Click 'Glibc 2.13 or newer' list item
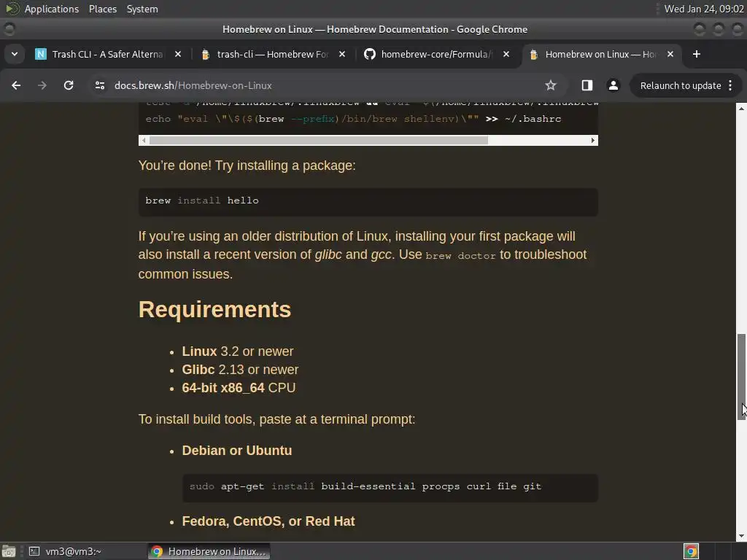 tap(240, 370)
